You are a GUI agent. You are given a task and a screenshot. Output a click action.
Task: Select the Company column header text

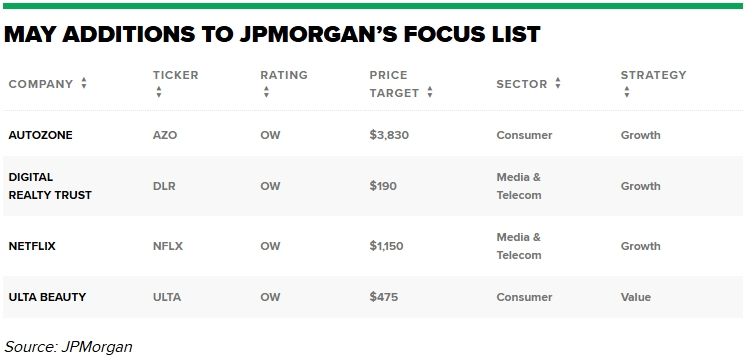tap(41, 84)
